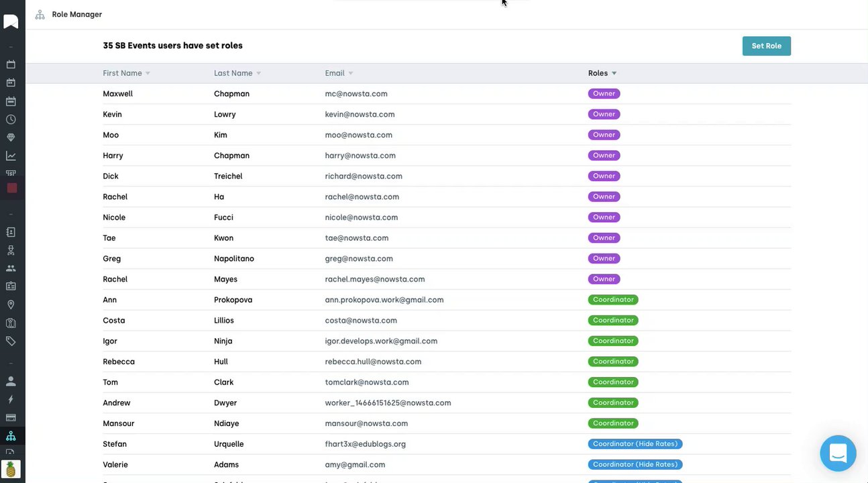Click the pineapple profile thumbnail
Viewport: 868px width, 483px height.
(x=11, y=468)
